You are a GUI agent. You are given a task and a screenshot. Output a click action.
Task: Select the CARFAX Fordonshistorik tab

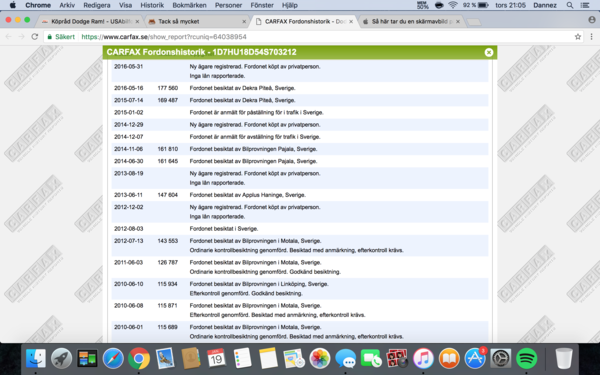pos(304,21)
